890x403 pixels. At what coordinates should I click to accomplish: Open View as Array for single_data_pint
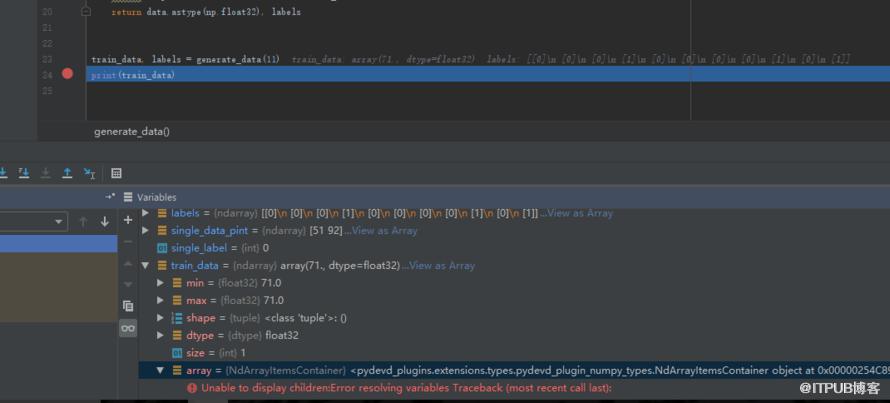(x=385, y=230)
